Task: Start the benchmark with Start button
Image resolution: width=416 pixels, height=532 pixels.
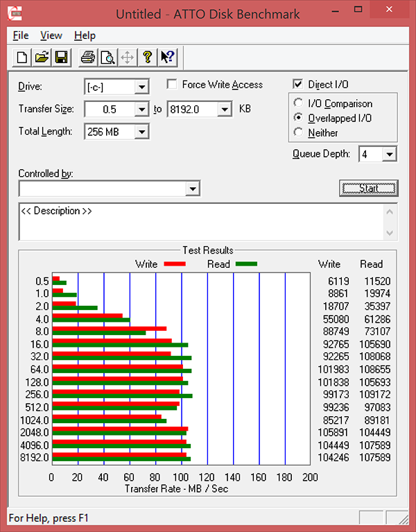Action: click(x=369, y=188)
